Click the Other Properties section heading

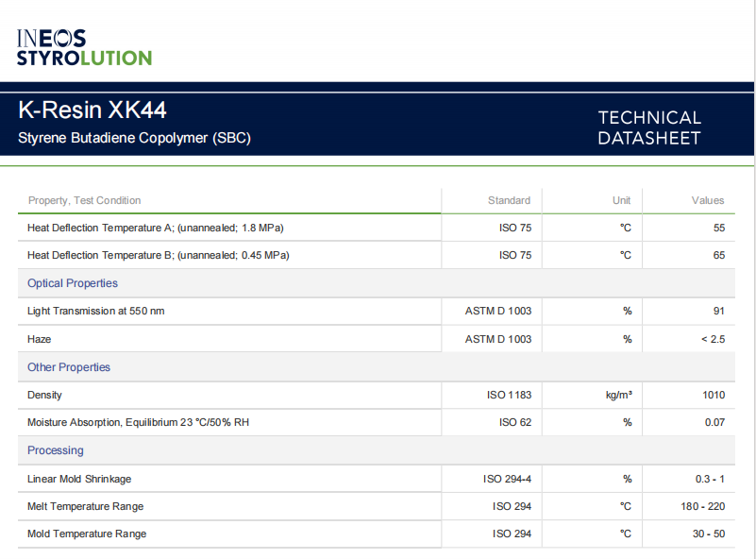click(69, 367)
